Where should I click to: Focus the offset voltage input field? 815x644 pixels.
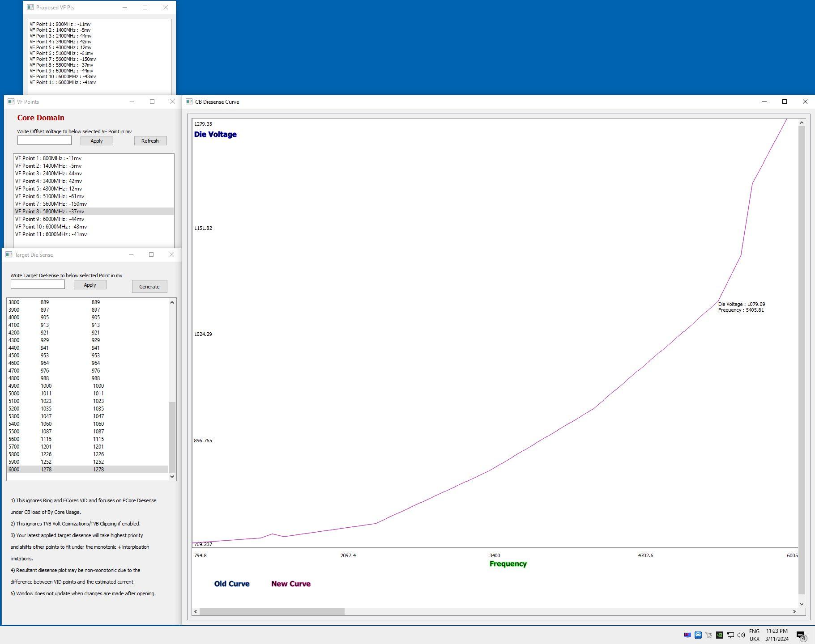pos(44,140)
